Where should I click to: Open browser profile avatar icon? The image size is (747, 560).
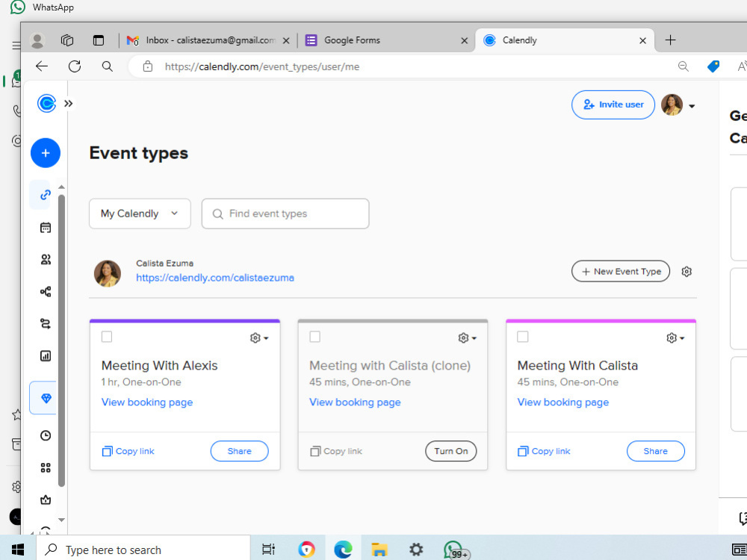37,40
